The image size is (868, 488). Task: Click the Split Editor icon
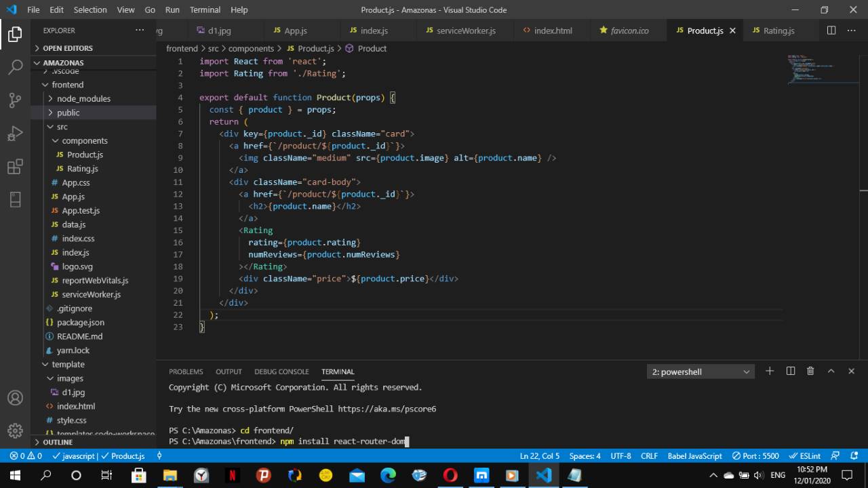(831, 30)
